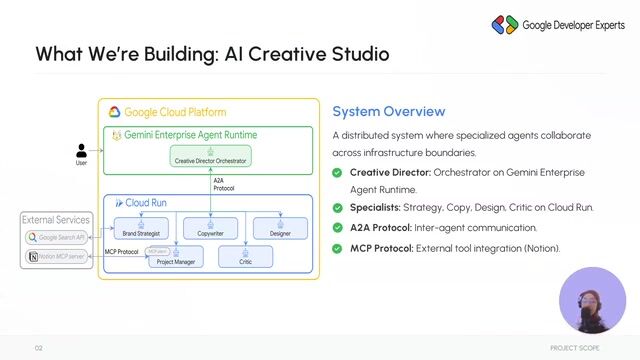The width and height of the screenshot is (640, 360).
Task: Click the MCP Protocol label in diagram
Action: [122, 252]
